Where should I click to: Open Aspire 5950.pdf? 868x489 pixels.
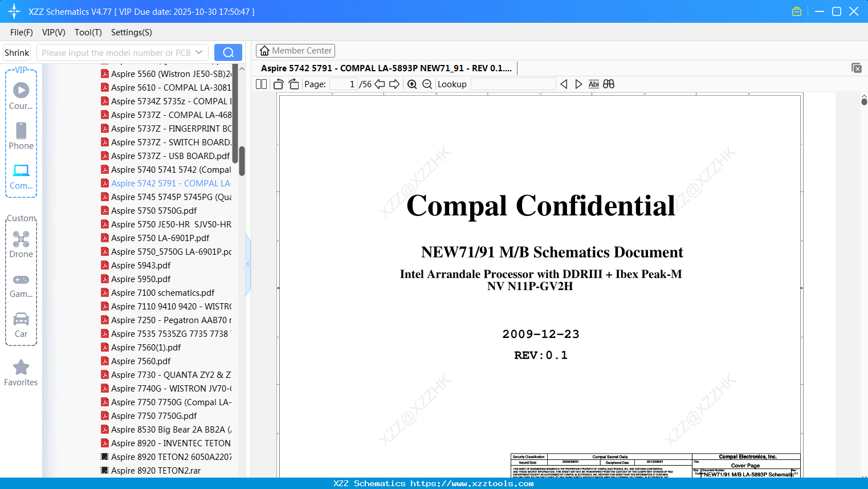[136, 279]
